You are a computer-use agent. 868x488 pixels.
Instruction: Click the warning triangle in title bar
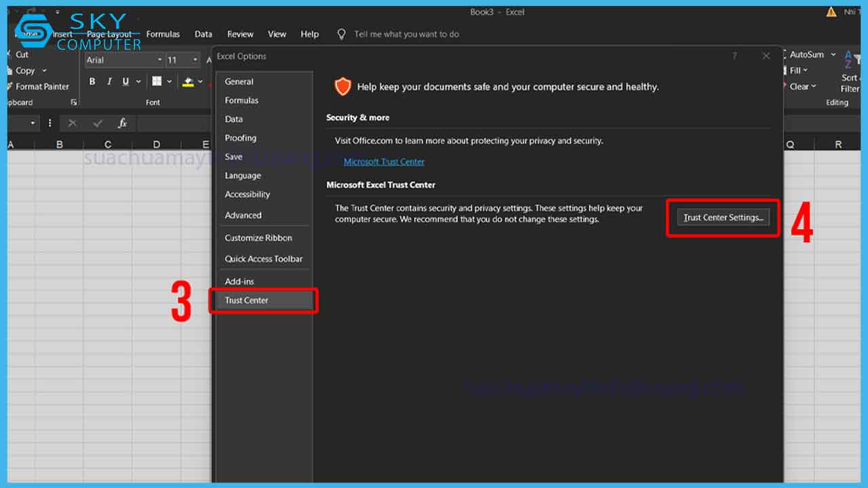pyautogui.click(x=832, y=12)
